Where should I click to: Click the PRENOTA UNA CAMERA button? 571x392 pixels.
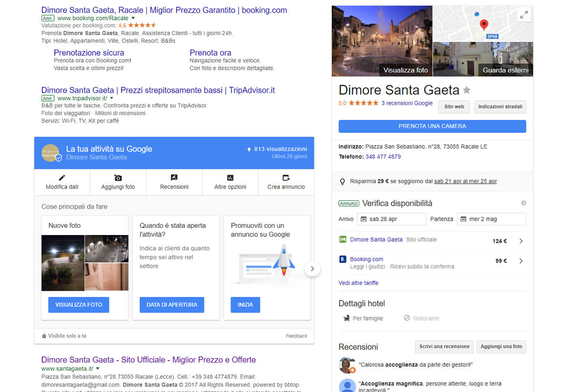click(x=432, y=126)
